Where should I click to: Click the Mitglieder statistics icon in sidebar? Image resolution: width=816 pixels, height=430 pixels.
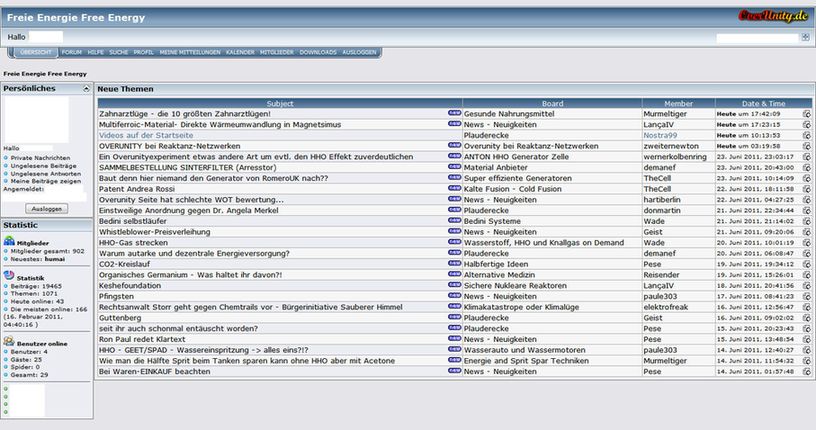point(9,242)
